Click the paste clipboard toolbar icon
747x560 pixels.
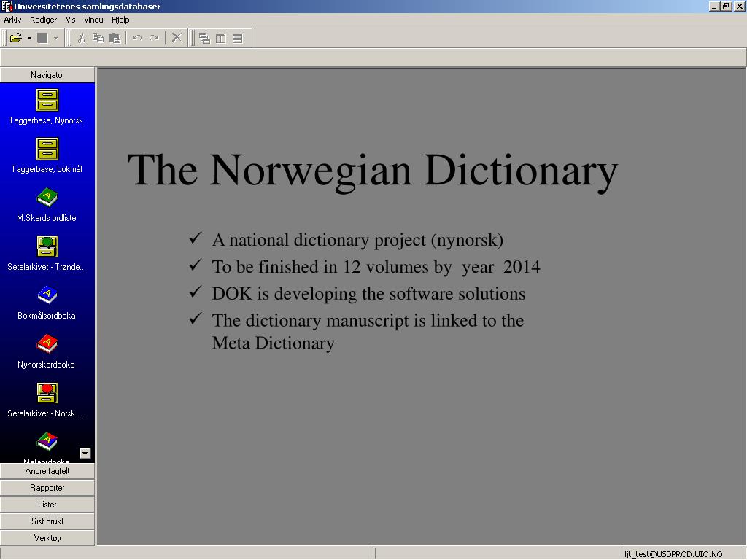click(115, 38)
